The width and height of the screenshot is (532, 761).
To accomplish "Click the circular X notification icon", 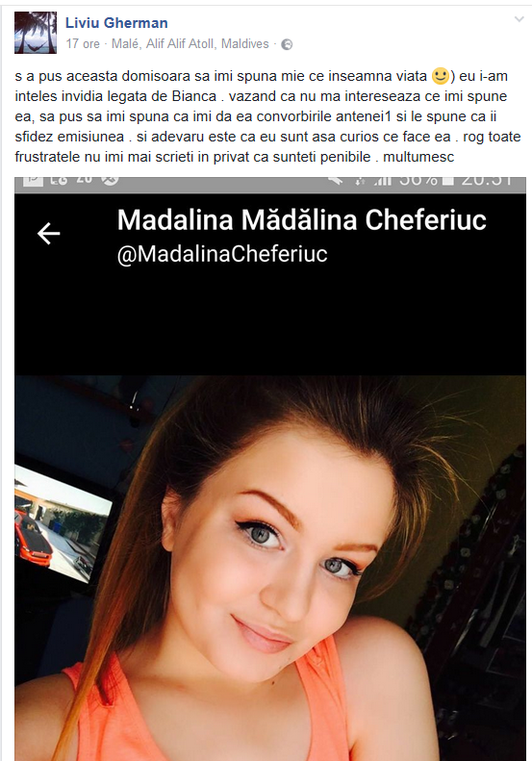I will 110,180.
